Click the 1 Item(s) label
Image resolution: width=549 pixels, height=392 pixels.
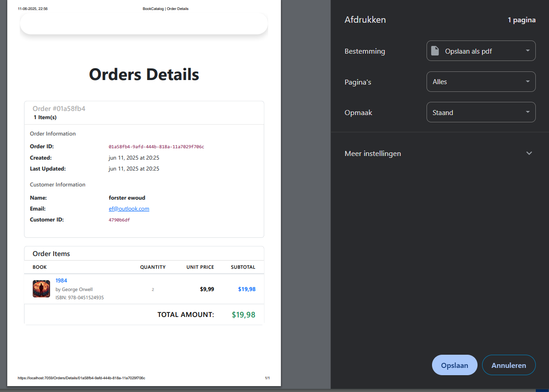[x=45, y=117]
